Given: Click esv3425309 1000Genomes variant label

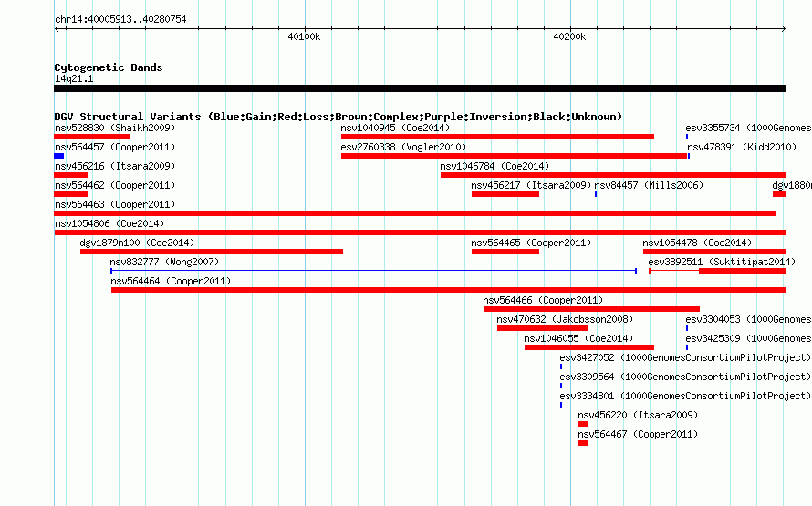Looking at the screenshot, I should coord(748,338).
